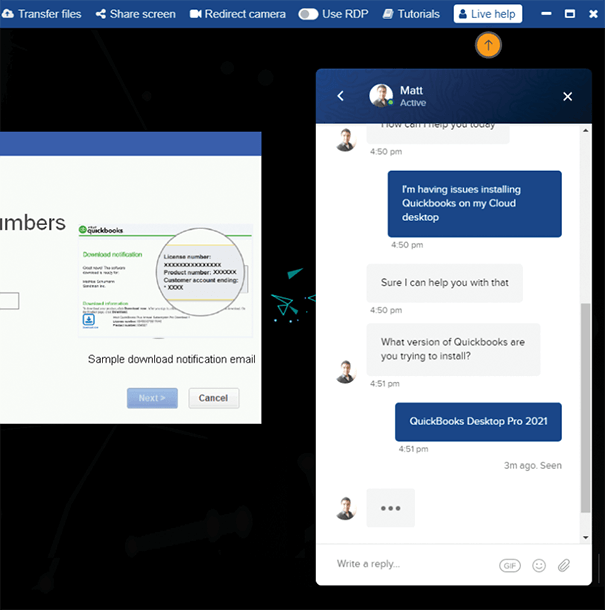Click Share screen in the toolbar
This screenshot has height=610, width=605.
pyautogui.click(x=136, y=14)
